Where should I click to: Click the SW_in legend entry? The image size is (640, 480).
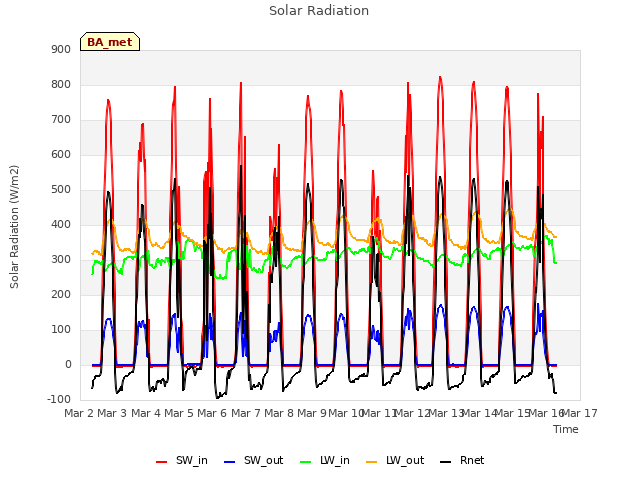182,460
